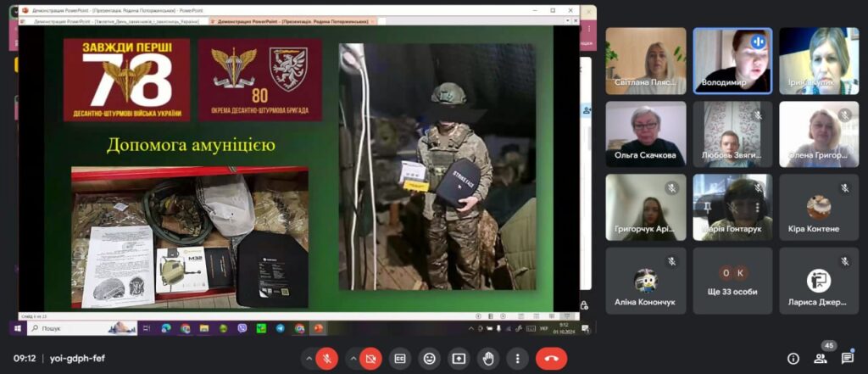Select Ольга Скачкова's video tile
Screen dimensions: 868x374
pos(645,134)
